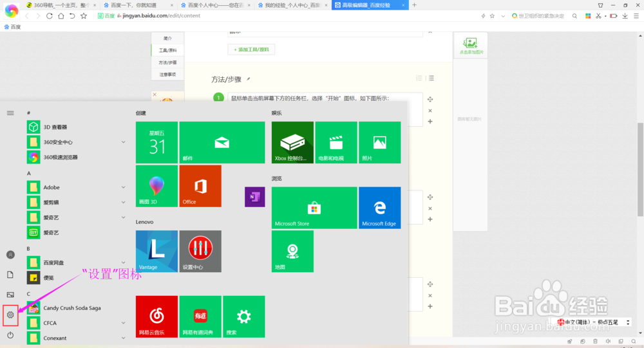Image resolution: width=644 pixels, height=348 pixels.
Task: Delete step 1 with its X icon
Action: pos(430,111)
